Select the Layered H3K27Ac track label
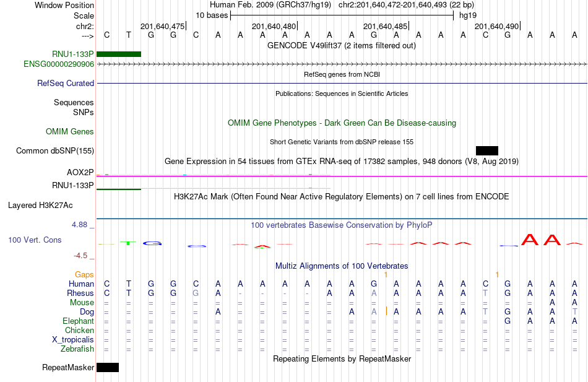This screenshot has height=382, width=588. 40,206
